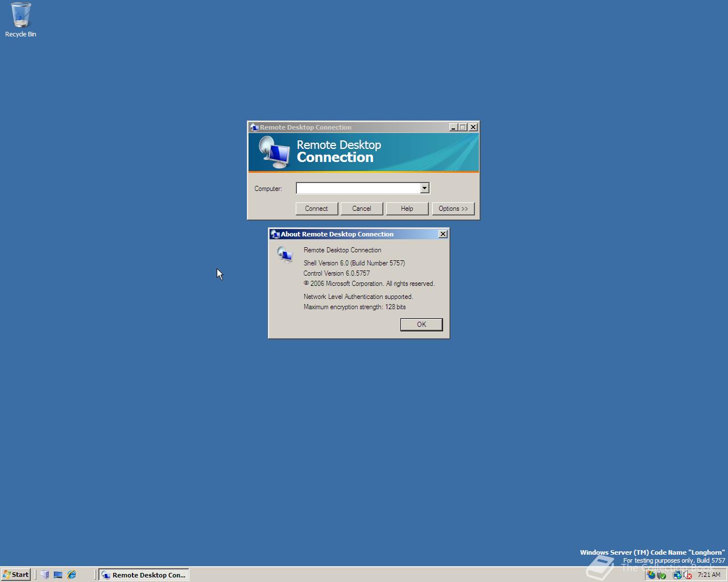Image resolution: width=728 pixels, height=582 pixels.
Task: Click the Start button
Action: [x=16, y=575]
